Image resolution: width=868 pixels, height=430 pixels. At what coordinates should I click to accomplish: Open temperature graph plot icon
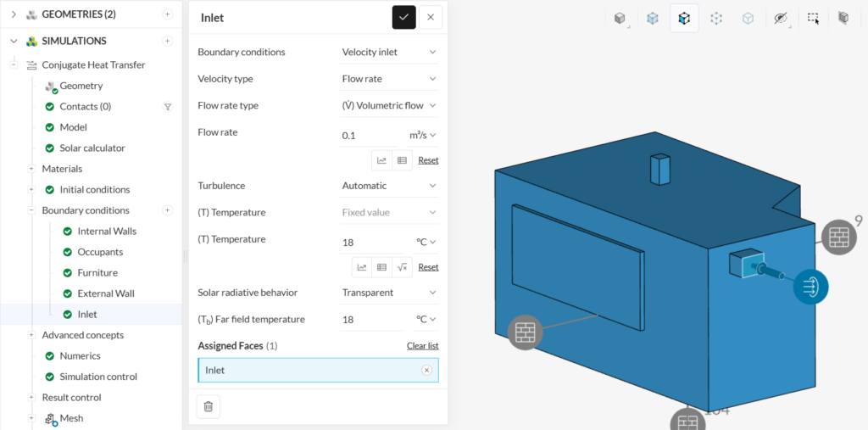coord(362,267)
